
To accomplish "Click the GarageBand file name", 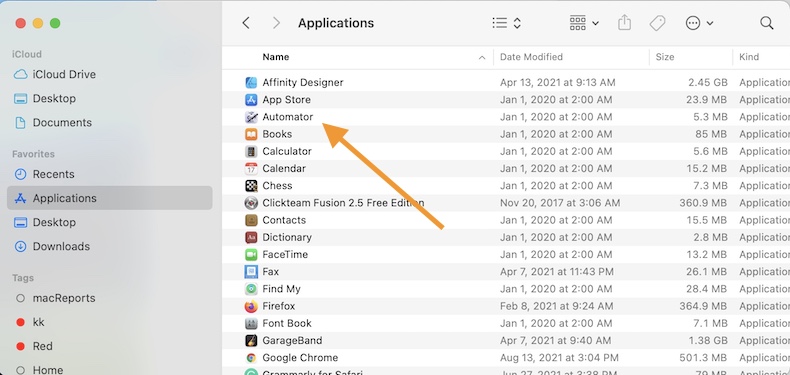I will 292,341.
